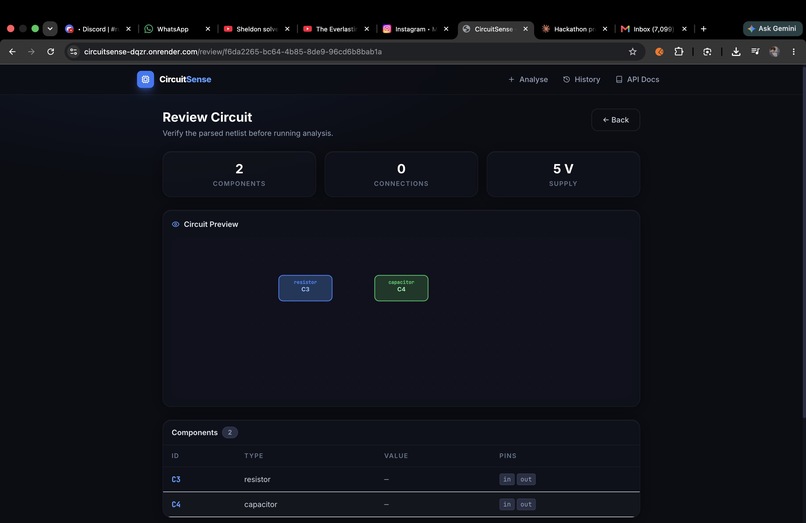Close the CircuitSense tab

coord(525,29)
